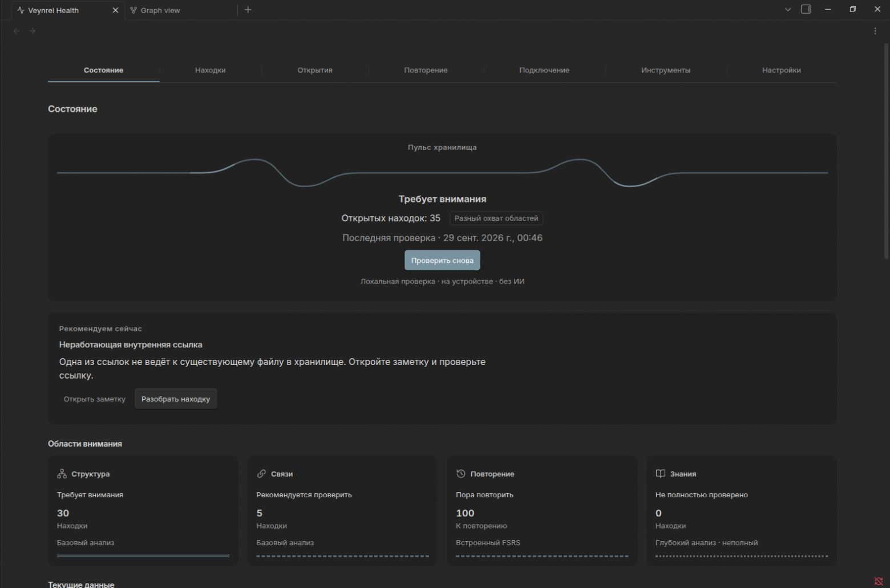Click the Связи link icon
890x588 pixels.
(x=262, y=474)
